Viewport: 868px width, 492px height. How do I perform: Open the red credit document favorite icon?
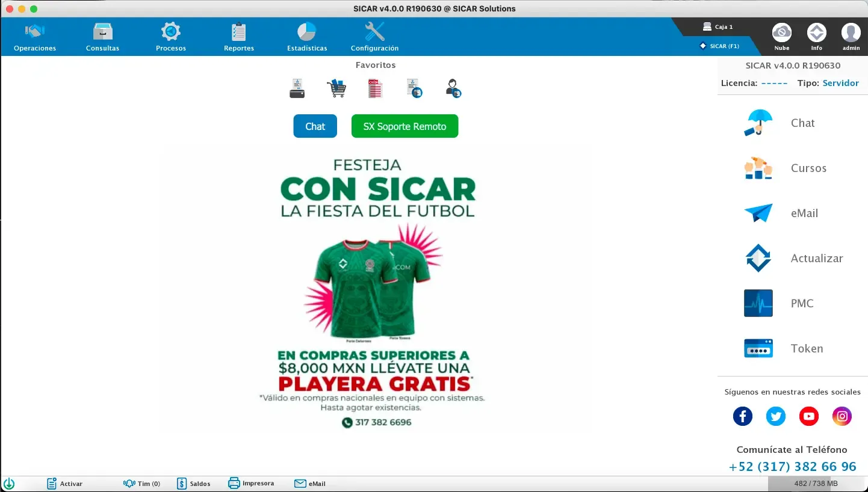point(375,88)
